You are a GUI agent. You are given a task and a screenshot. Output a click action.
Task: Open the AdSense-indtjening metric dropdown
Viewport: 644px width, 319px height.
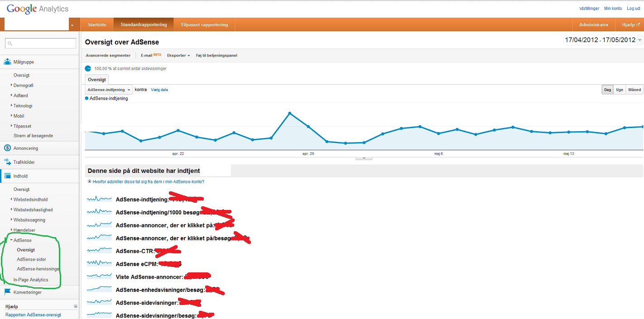tap(109, 90)
